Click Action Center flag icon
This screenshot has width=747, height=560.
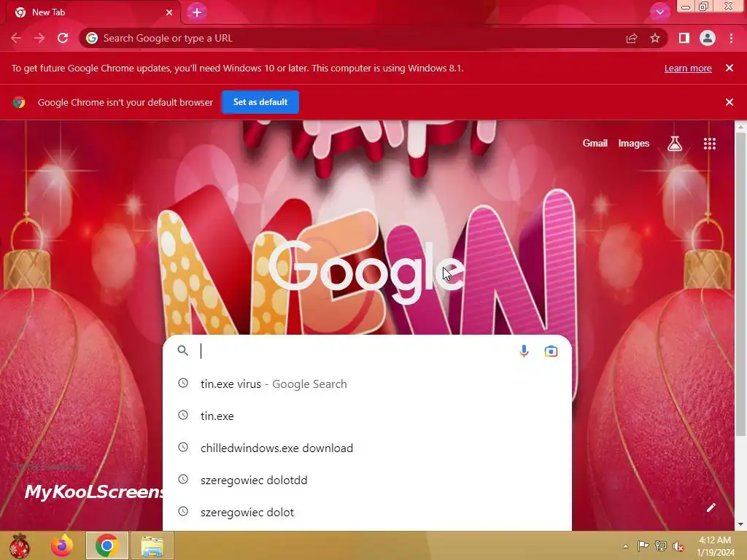(x=643, y=545)
